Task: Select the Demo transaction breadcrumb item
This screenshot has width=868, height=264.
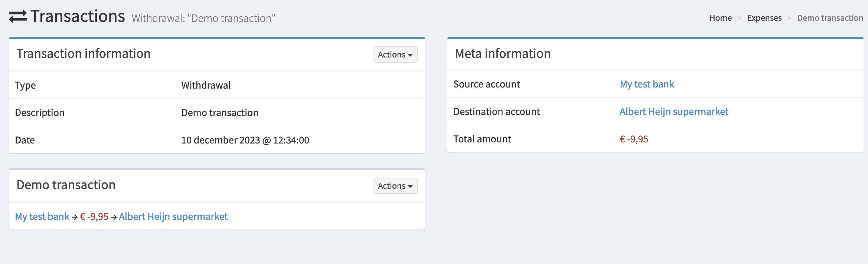Action: [x=830, y=18]
